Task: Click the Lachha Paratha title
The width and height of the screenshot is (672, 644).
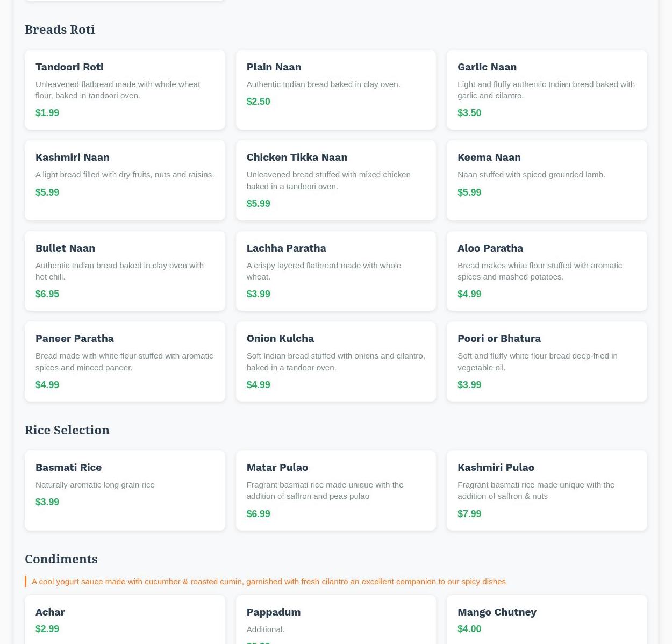Action: point(286,248)
